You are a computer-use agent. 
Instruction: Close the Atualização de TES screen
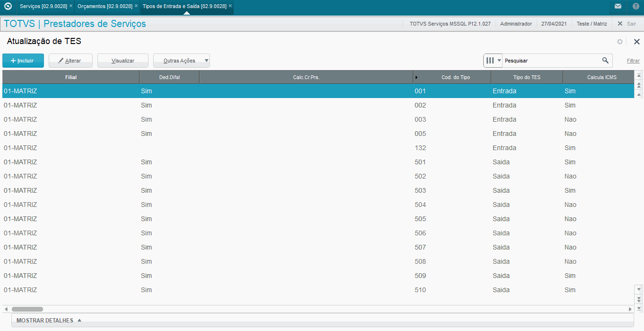pyautogui.click(x=636, y=42)
